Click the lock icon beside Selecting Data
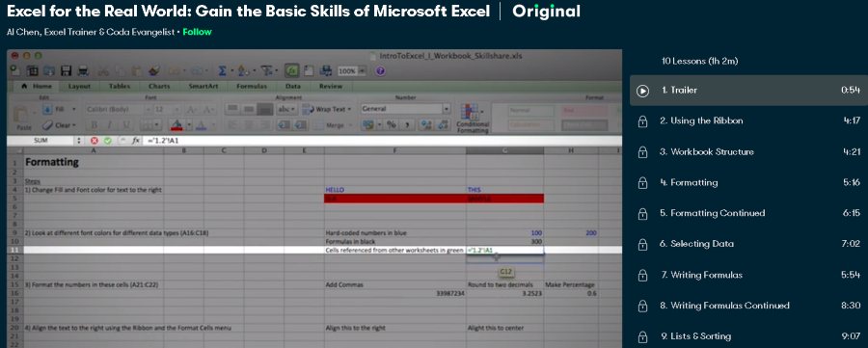The image size is (868, 348). [x=642, y=244]
